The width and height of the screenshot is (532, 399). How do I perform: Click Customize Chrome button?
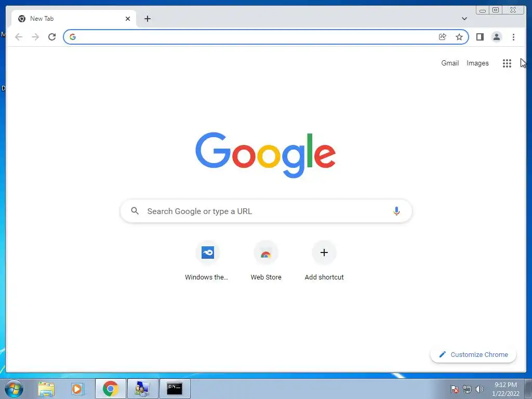coord(473,354)
